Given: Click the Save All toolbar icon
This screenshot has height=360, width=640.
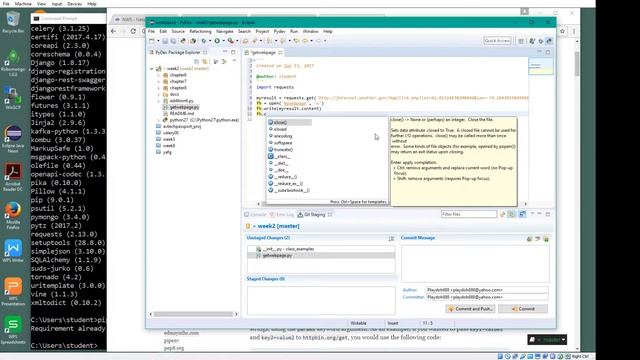Looking at the screenshot, I should 173,41.
